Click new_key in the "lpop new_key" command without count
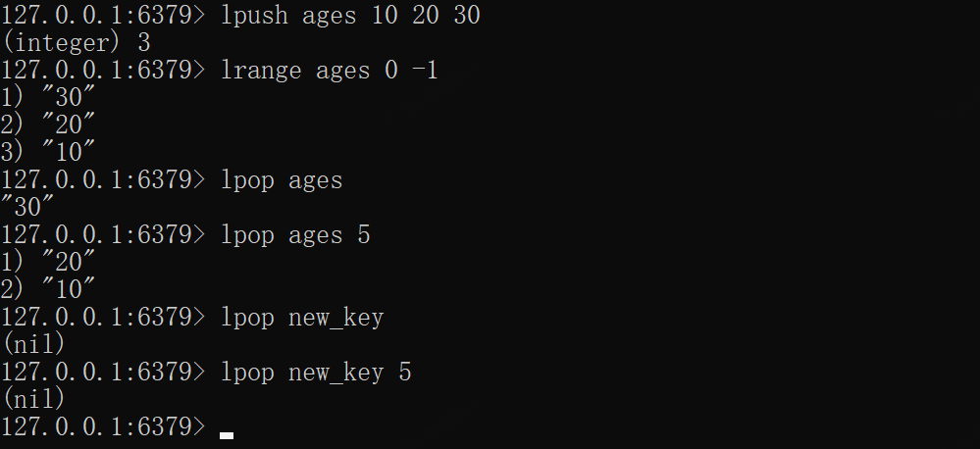Viewport: 980px width, 449px height. click(x=335, y=318)
